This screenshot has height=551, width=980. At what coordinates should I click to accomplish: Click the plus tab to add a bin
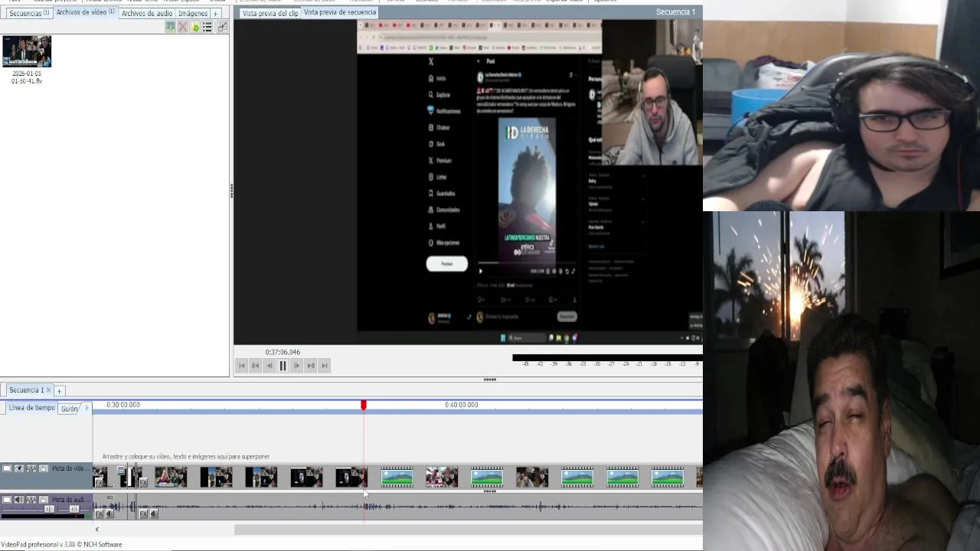[x=215, y=13]
